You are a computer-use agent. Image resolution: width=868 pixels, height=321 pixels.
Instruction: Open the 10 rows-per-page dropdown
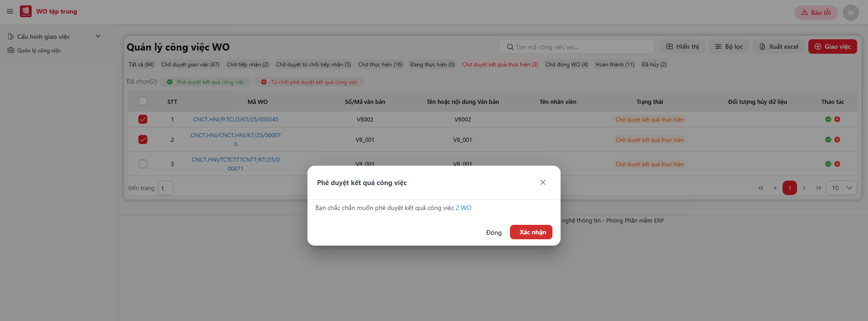point(841,188)
